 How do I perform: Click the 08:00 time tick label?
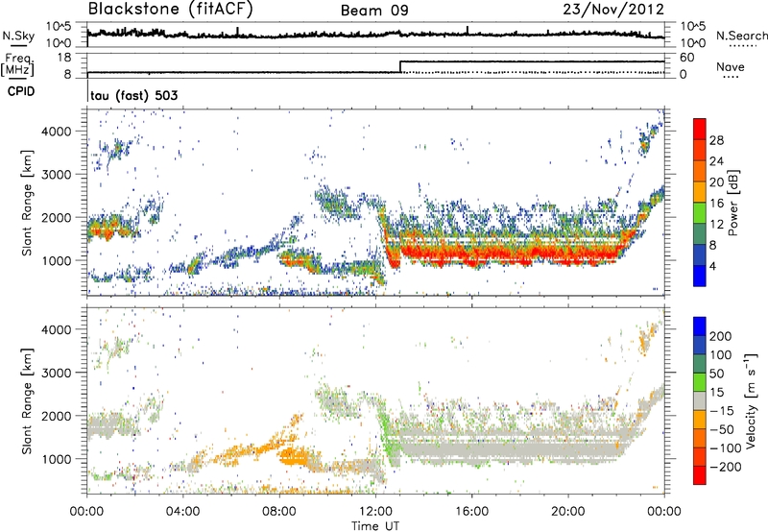pos(279,512)
